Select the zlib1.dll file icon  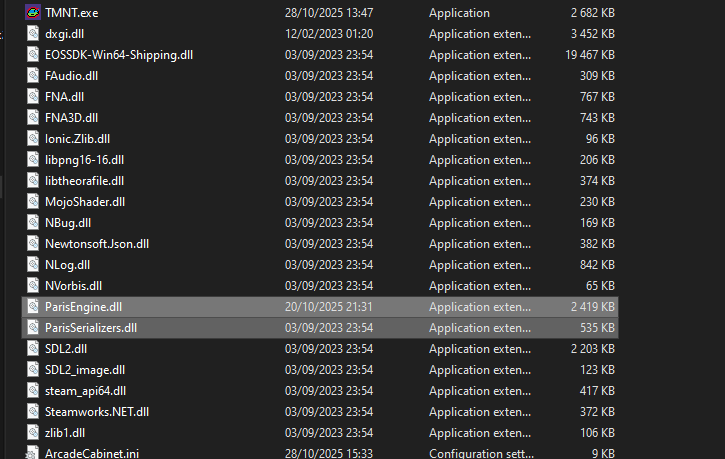[x=33, y=432]
